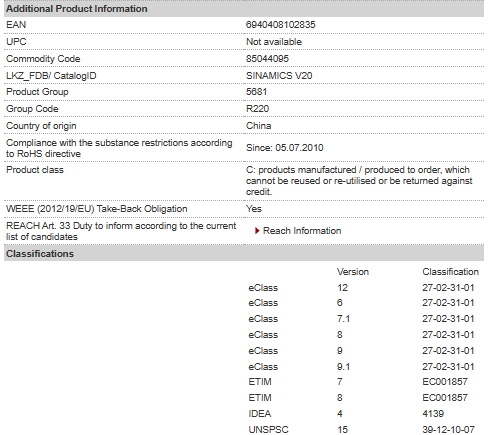Click the Classification column header

coord(450,272)
